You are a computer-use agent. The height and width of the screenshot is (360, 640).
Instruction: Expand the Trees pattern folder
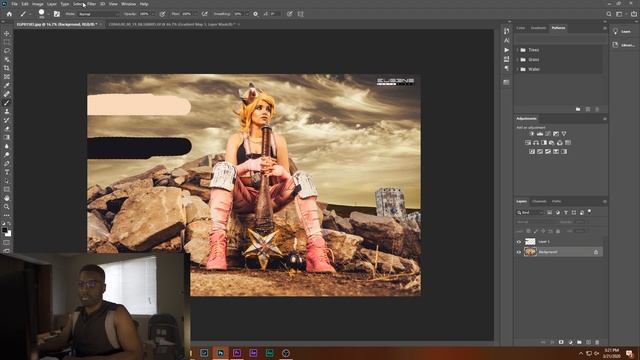point(518,50)
